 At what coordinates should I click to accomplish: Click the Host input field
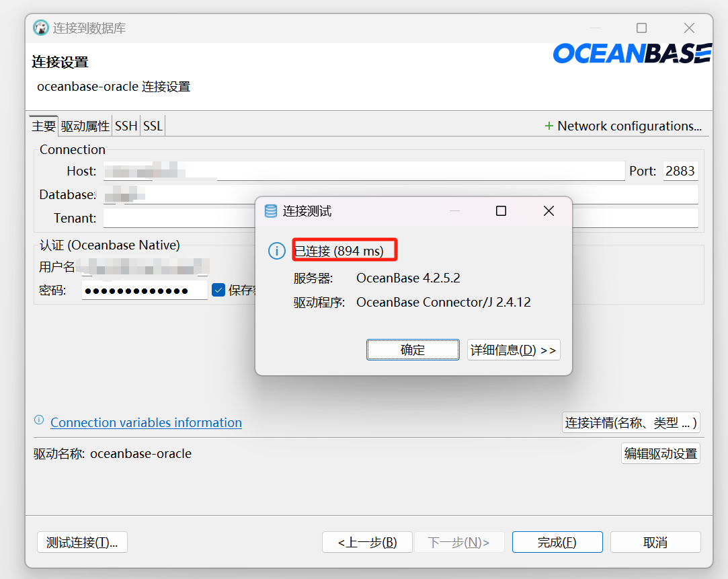tap(364, 171)
